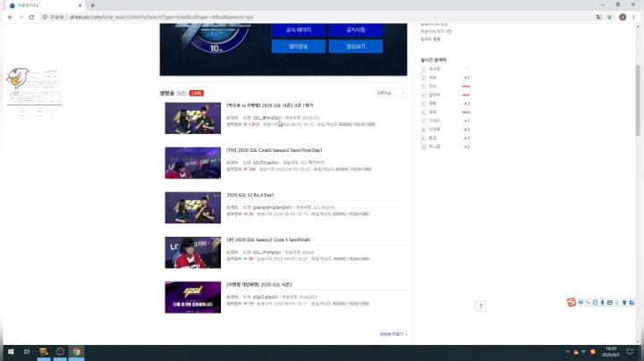Image resolution: width=644 pixels, height=361 pixels.
Task: Click the 생방송 더보기 more link
Action: pos(393,334)
